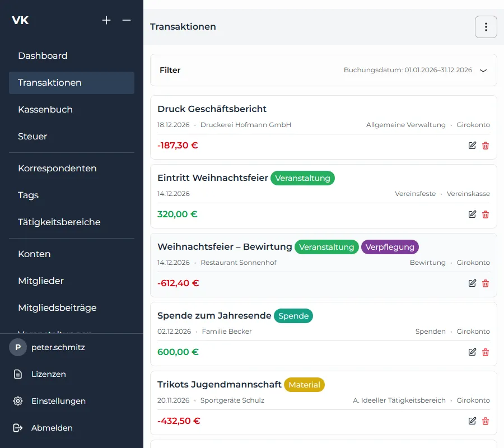Image resolution: width=504 pixels, height=448 pixels.
Task: Delete the Druck Geschäftsbericht transaction
Action: [486, 146]
